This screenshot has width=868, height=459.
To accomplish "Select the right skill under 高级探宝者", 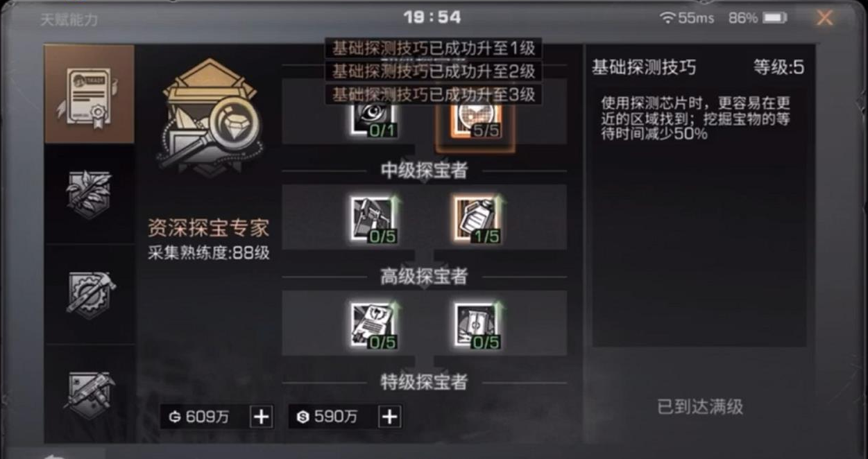I will click(x=477, y=325).
